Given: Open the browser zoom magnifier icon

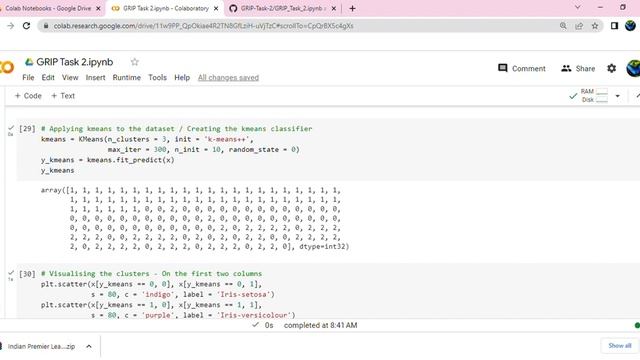Looking at the screenshot, I should [x=563, y=26].
